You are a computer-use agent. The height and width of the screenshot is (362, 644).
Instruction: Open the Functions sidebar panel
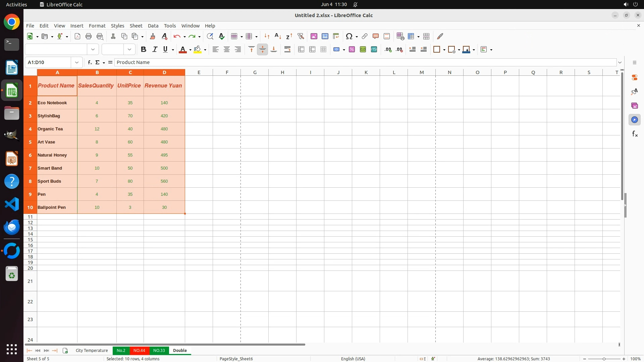[635, 134]
